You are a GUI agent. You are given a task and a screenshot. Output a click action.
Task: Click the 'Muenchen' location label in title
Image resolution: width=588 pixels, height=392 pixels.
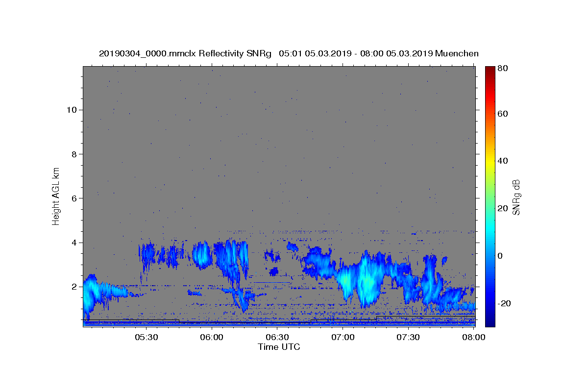pyautogui.click(x=457, y=53)
